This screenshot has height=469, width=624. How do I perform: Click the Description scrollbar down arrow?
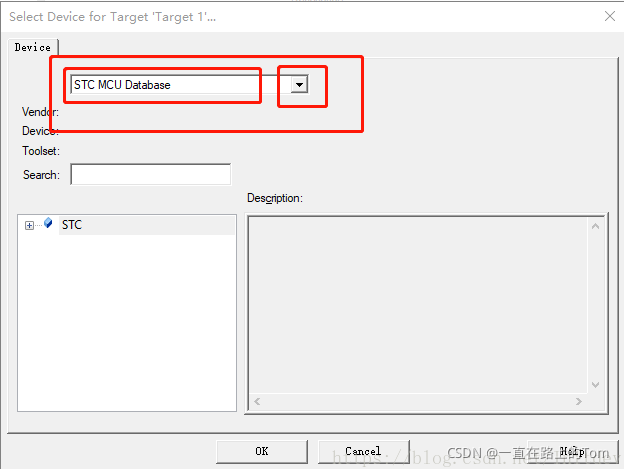tap(595, 385)
